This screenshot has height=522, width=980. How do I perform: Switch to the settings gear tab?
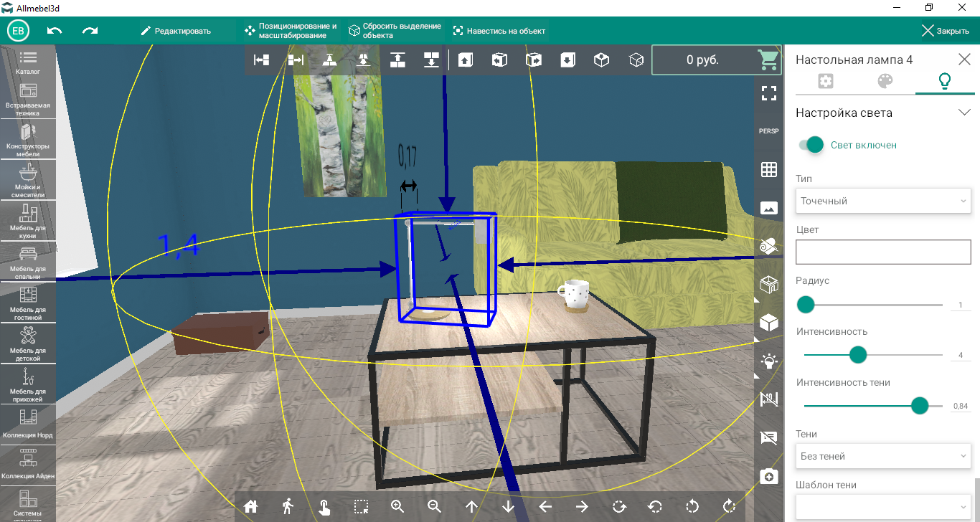pyautogui.click(x=826, y=81)
